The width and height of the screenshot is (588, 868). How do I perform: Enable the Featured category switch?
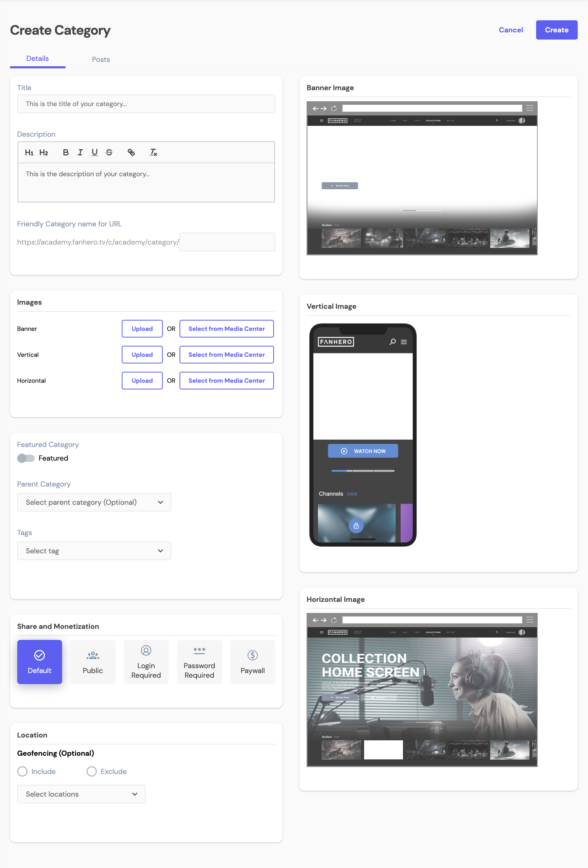click(26, 458)
